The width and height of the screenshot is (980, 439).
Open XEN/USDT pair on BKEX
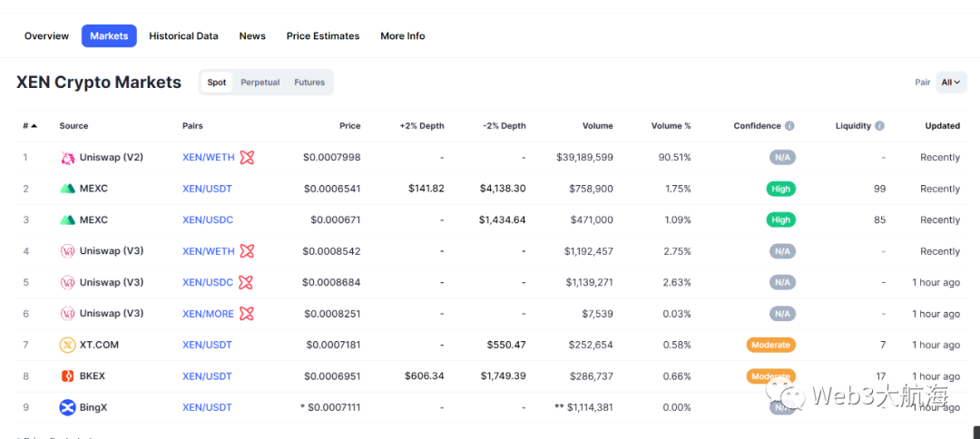pos(208,376)
